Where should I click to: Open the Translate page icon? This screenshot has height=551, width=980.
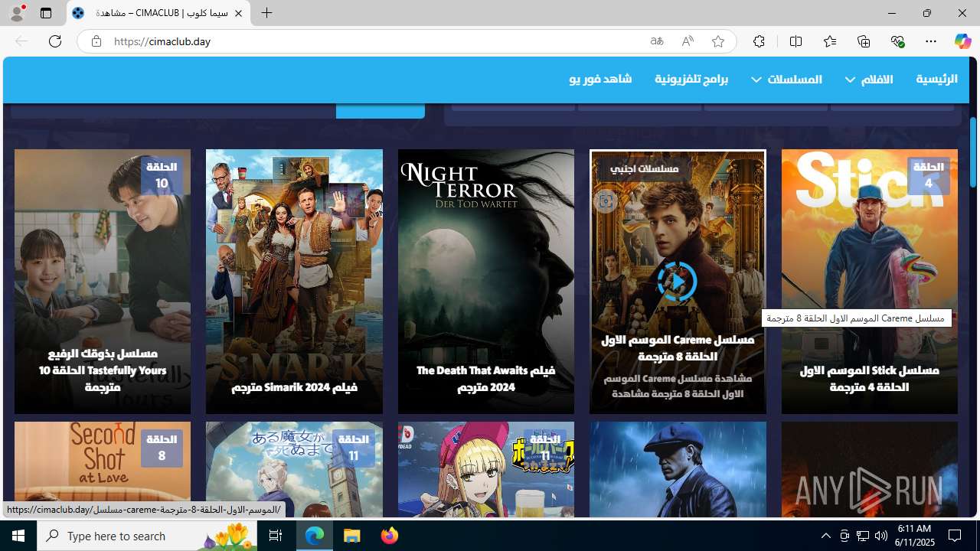click(x=657, y=41)
